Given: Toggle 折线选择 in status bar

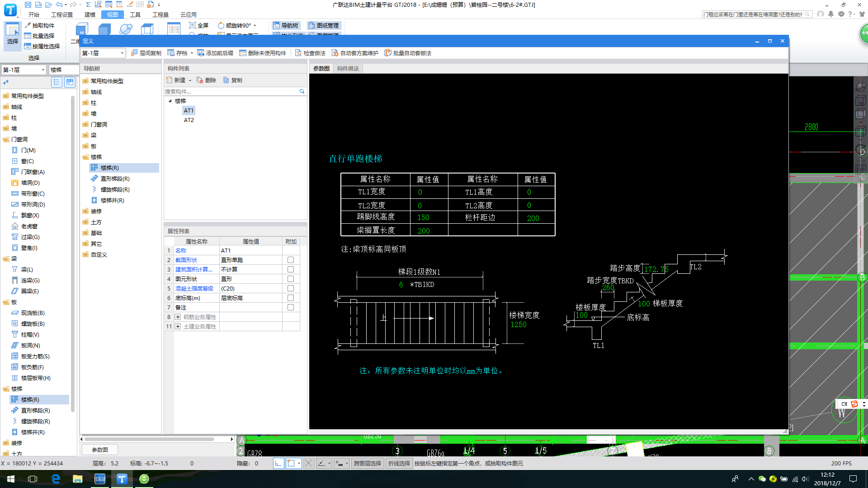Looking at the screenshot, I should click(x=399, y=463).
